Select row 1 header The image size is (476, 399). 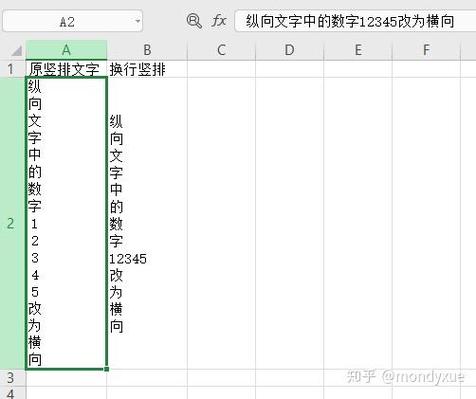tap(13, 69)
